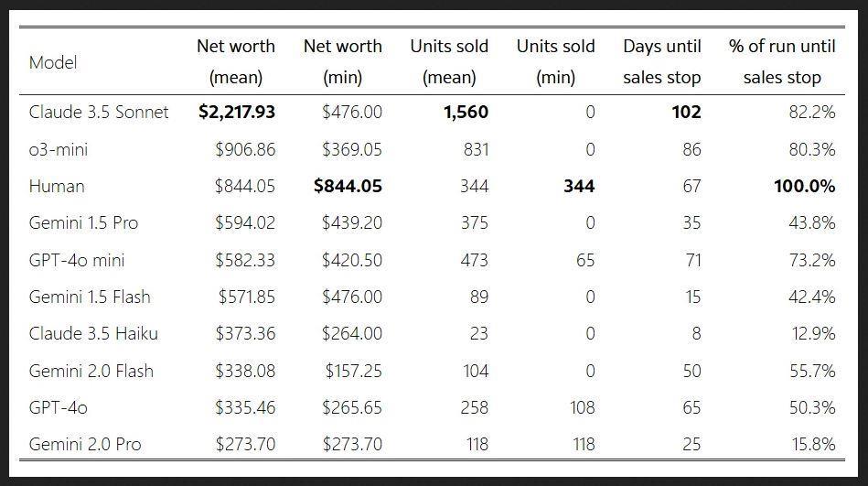
Task: Click the Gemini 2.0 Pro row label
Action: [85, 445]
